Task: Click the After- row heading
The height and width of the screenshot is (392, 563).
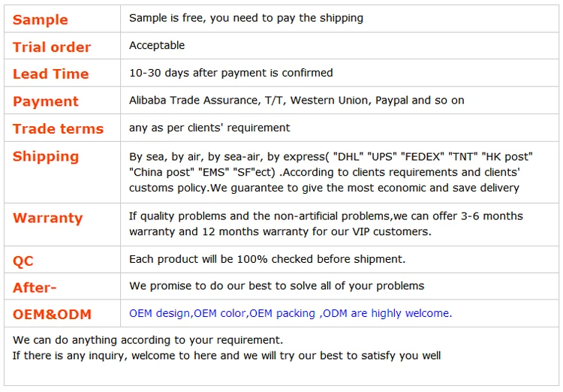Action: [35, 288]
